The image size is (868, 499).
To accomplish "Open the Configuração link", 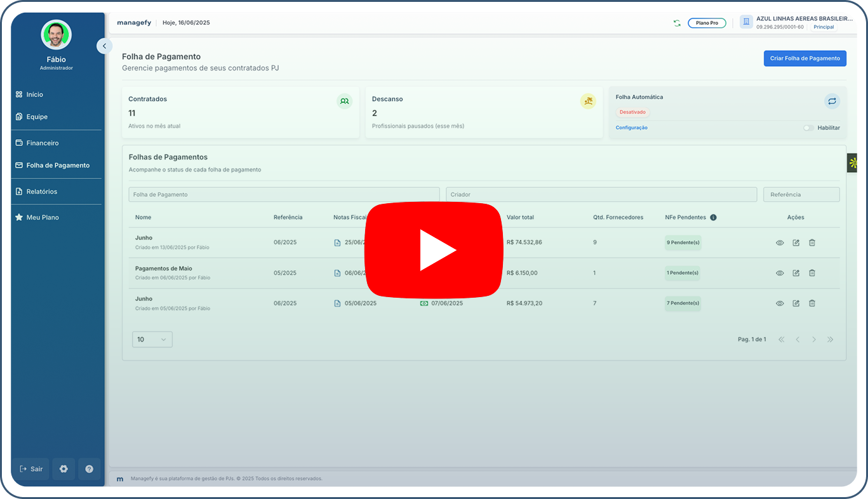I will tap(631, 128).
